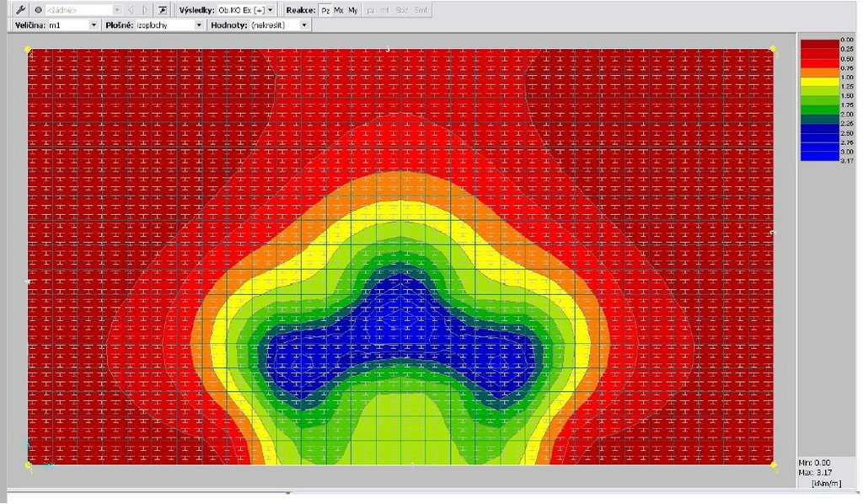Toggle the Mx reaction button

(x=339, y=10)
